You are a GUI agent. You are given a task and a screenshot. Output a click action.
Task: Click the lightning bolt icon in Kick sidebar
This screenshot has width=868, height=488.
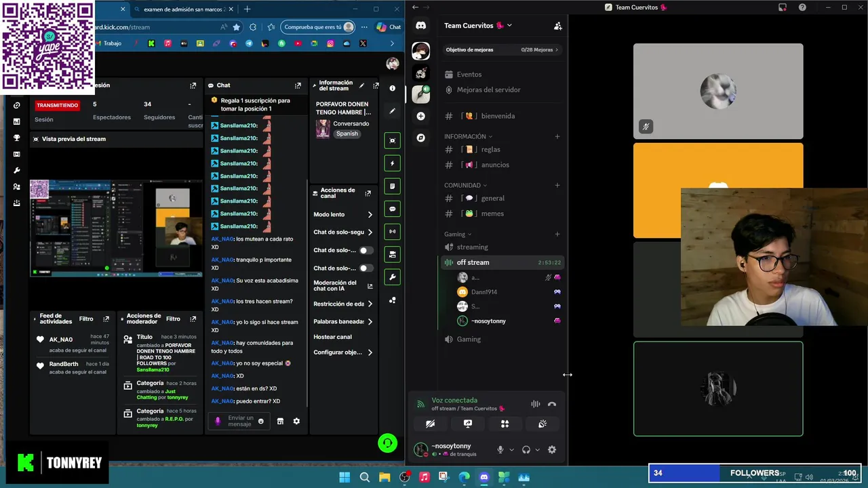[x=392, y=163]
